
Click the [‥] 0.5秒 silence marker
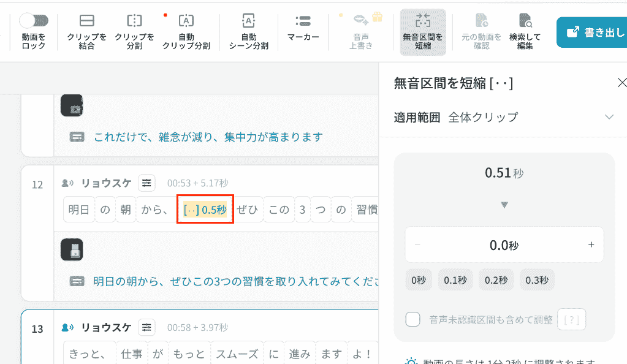[x=205, y=209]
